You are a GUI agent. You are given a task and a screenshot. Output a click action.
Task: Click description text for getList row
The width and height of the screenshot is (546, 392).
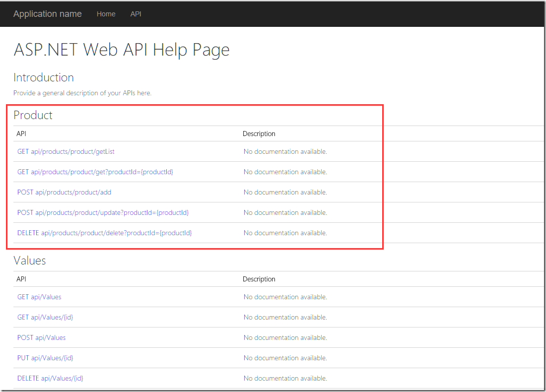pyautogui.click(x=285, y=151)
